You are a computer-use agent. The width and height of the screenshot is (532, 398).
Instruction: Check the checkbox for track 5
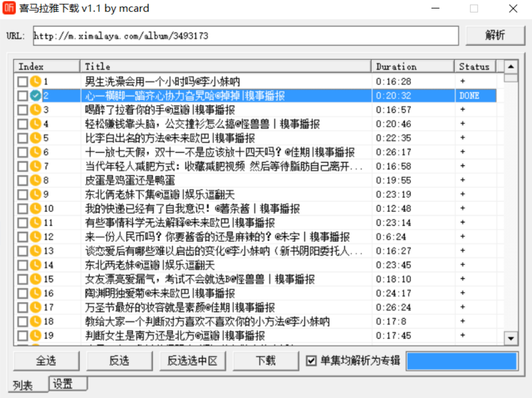click(x=23, y=138)
